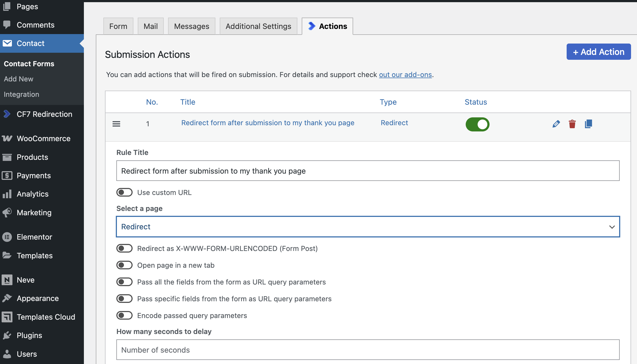Click the Number of seconds input field

tap(368, 350)
